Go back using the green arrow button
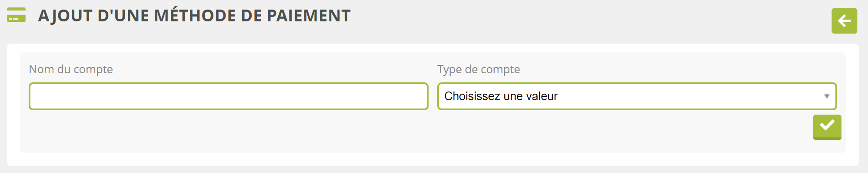The height and width of the screenshot is (173, 868). coord(844,20)
